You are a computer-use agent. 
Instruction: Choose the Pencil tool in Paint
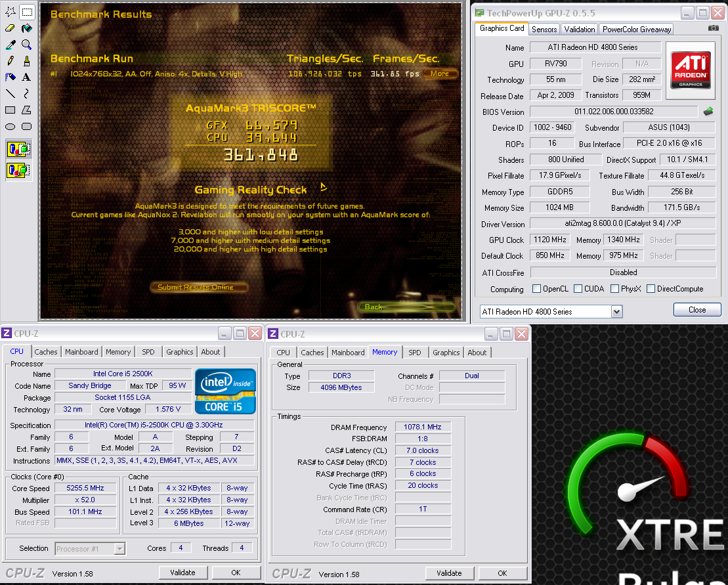[x=11, y=61]
